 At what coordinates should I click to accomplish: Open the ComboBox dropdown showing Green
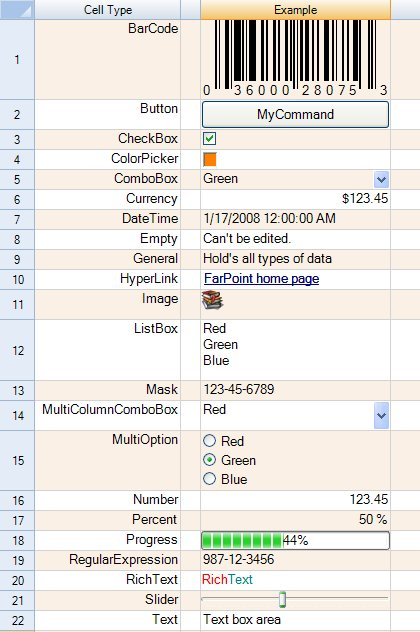coord(381,179)
